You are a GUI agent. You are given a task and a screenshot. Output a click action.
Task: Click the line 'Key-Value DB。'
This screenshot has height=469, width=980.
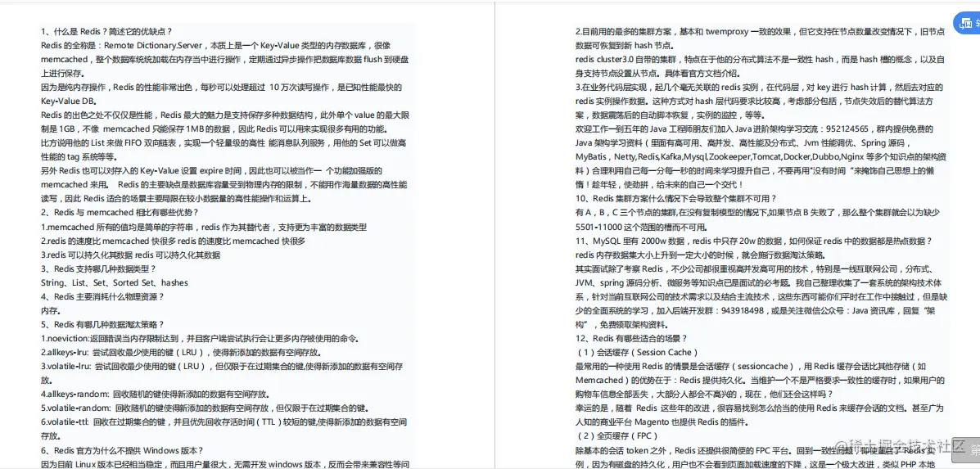click(x=68, y=101)
